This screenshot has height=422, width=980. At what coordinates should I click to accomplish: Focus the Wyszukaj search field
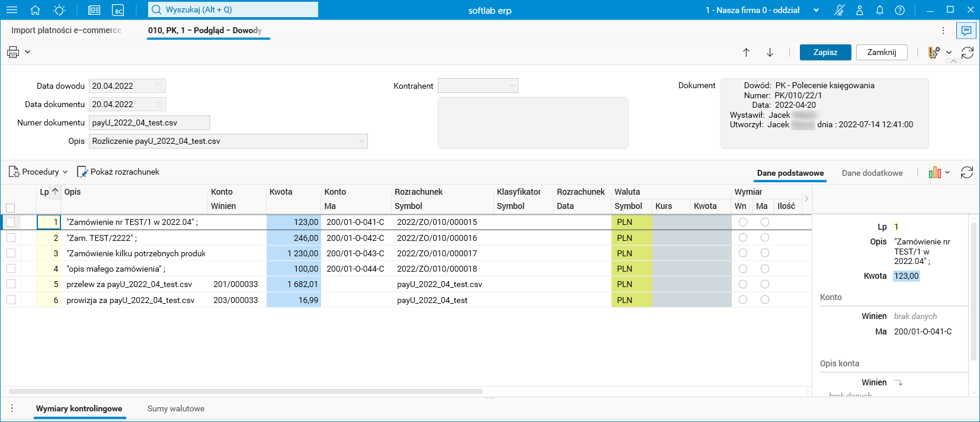233,9
